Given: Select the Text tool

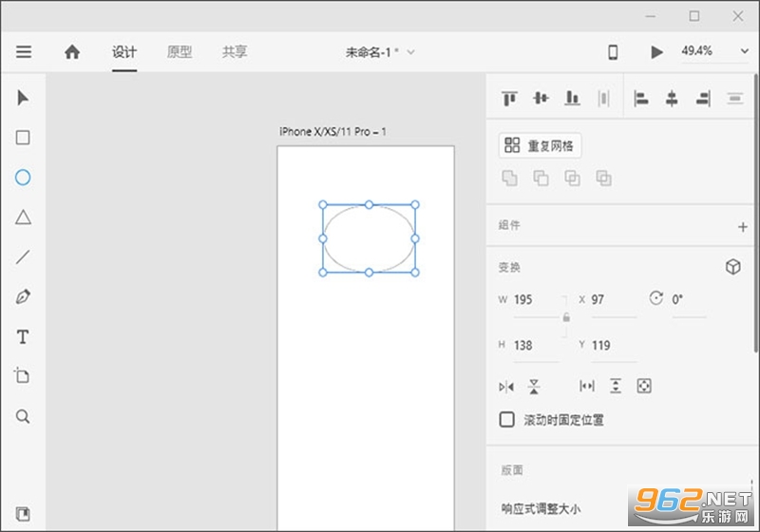Looking at the screenshot, I should click(23, 336).
